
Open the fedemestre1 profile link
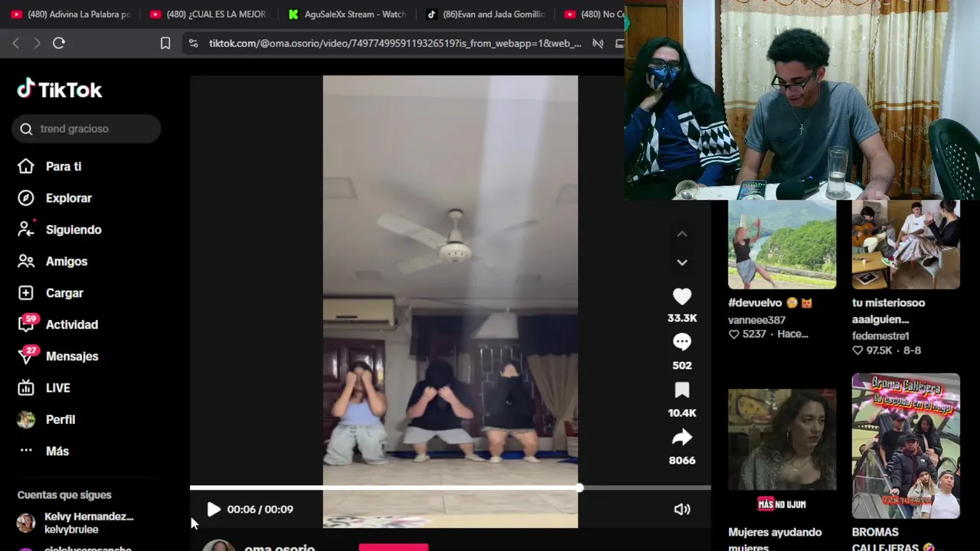point(880,335)
